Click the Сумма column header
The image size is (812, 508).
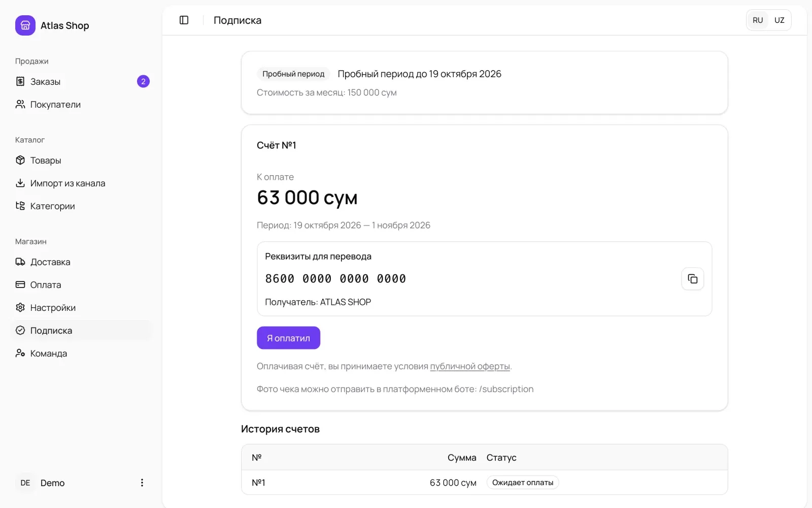[462, 458]
